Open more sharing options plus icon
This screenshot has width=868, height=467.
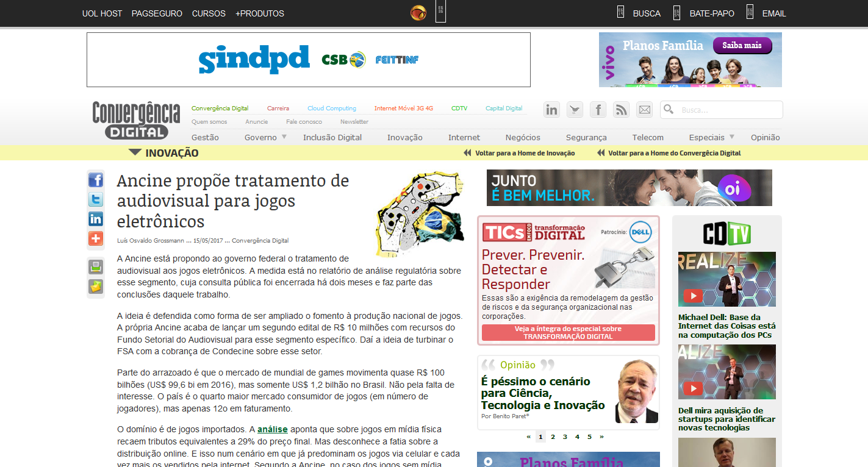(96, 238)
